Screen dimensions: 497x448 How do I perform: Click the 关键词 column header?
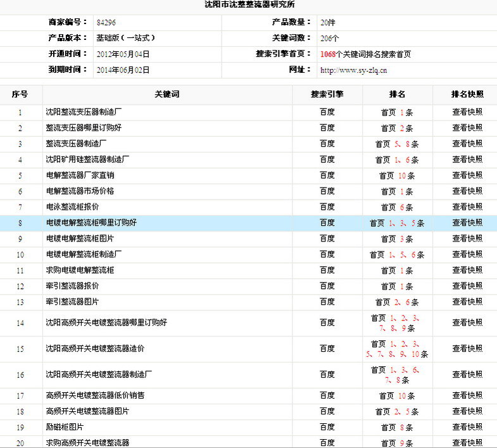point(167,94)
